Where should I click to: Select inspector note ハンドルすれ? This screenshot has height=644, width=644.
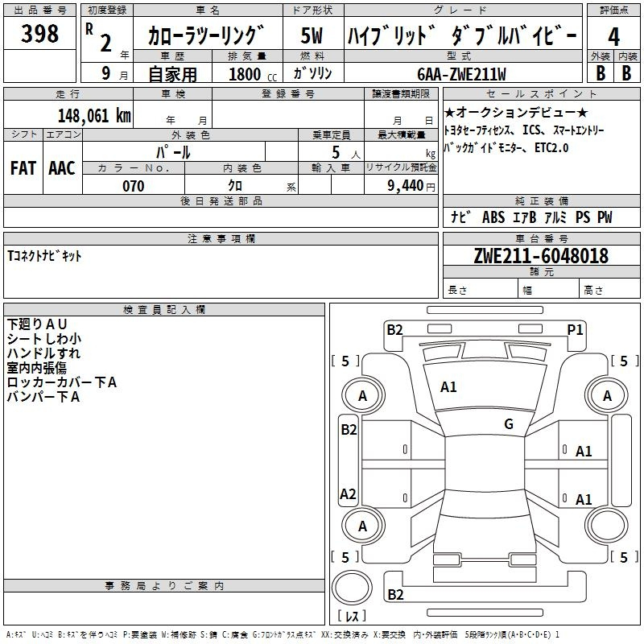pos(44,353)
